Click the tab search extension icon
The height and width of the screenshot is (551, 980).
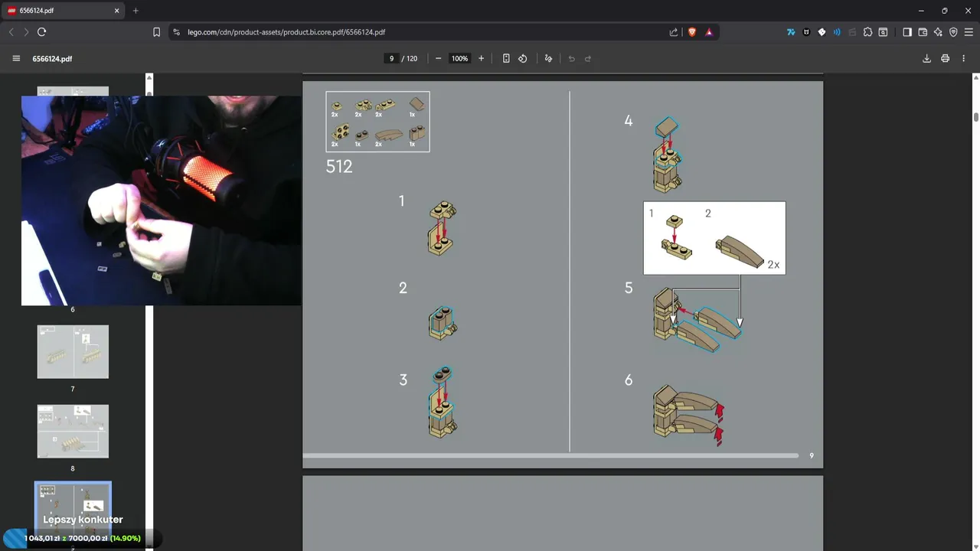pos(883,32)
